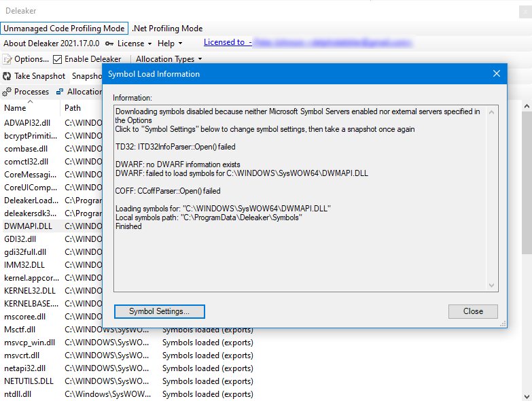The width and height of the screenshot is (532, 401).
Task: Open the Allocations tab
Action: (79, 92)
